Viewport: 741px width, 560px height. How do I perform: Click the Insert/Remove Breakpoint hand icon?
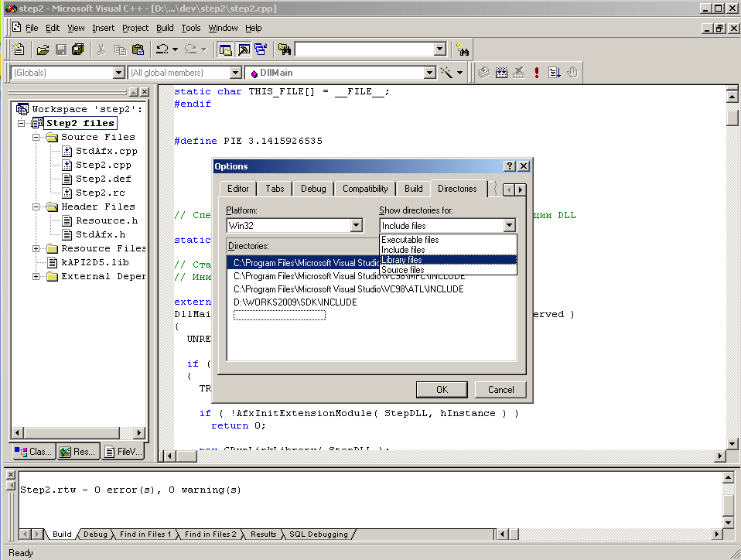[572, 73]
